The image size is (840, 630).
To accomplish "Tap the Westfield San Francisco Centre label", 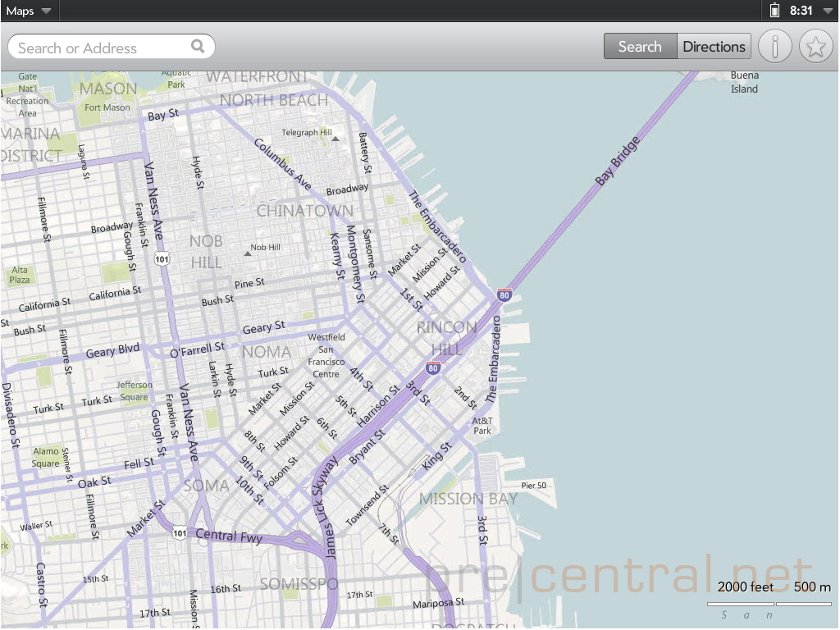I will (x=326, y=355).
